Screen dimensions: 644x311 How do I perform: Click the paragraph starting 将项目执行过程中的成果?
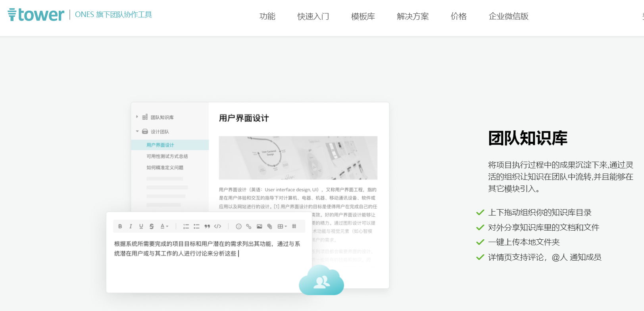coord(561,177)
